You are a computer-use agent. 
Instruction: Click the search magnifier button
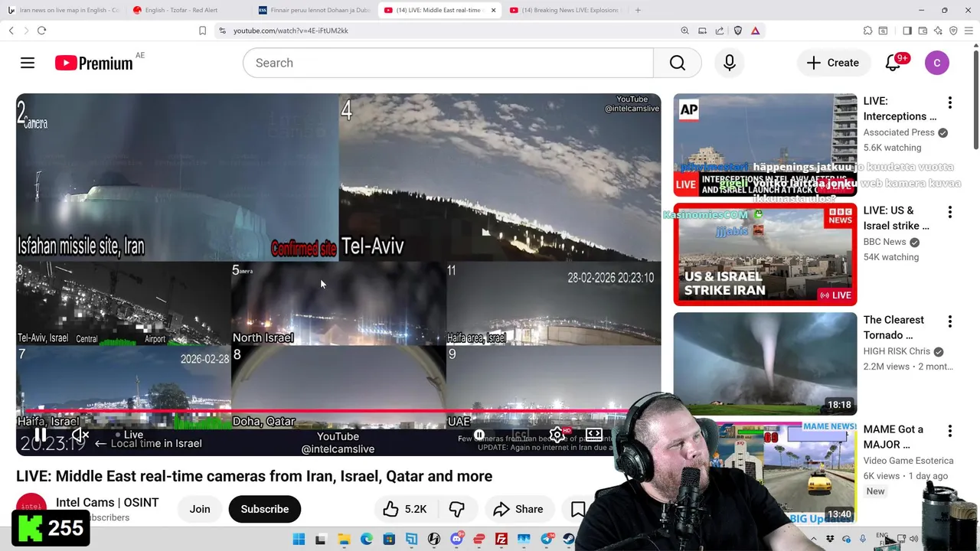(678, 63)
